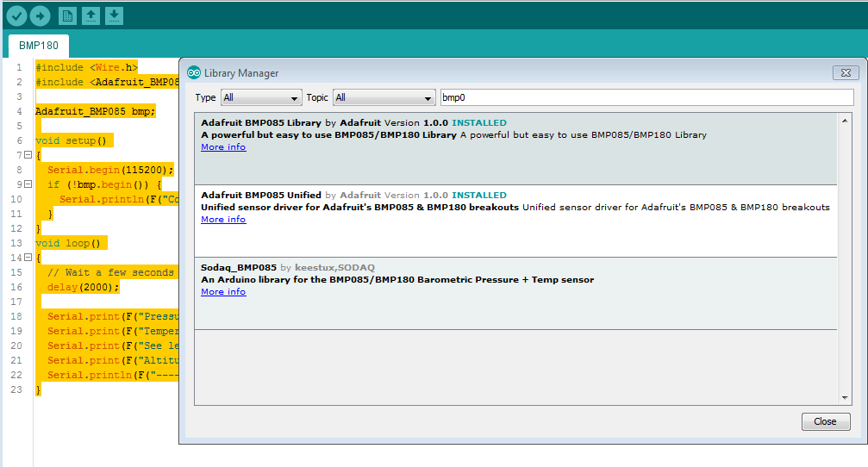Open More info for Sodaq_BMP085

(x=223, y=292)
